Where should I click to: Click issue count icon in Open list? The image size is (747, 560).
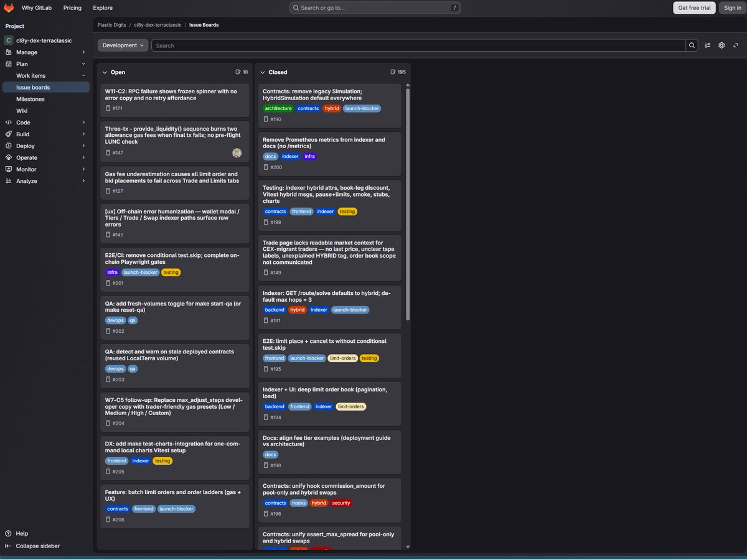[x=238, y=72]
